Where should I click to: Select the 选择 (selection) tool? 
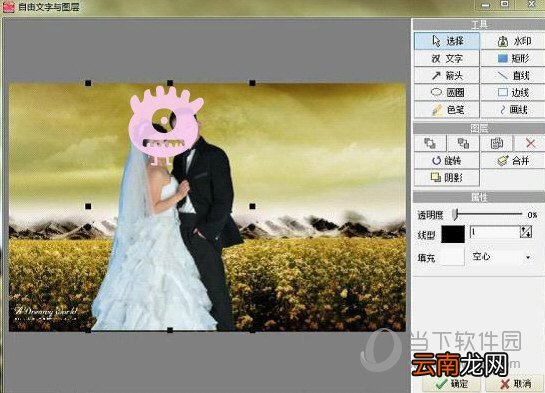(x=447, y=41)
